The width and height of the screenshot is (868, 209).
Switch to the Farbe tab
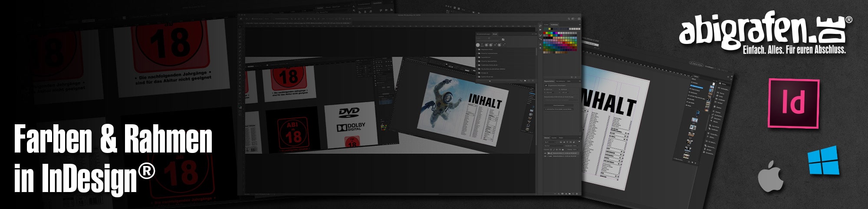pyautogui.click(x=546, y=25)
